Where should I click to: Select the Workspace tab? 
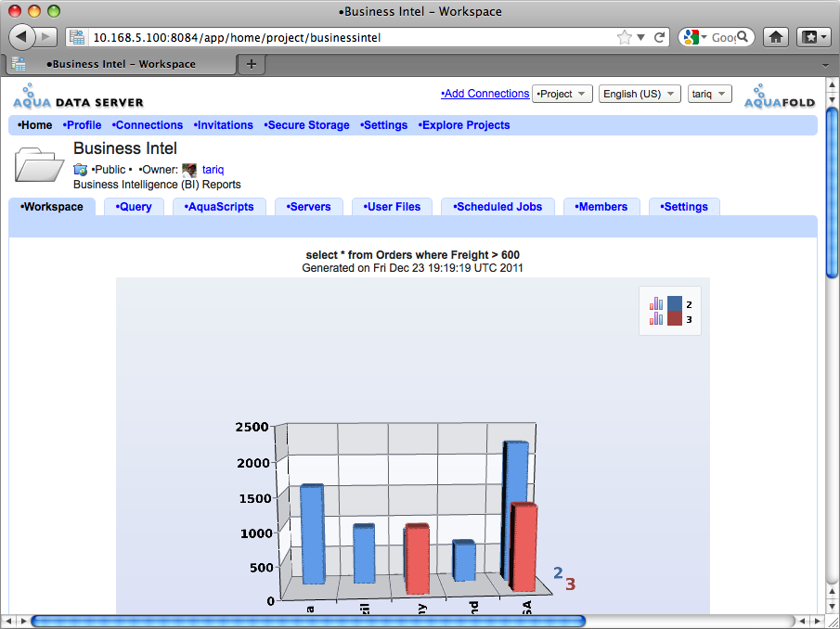(52, 207)
